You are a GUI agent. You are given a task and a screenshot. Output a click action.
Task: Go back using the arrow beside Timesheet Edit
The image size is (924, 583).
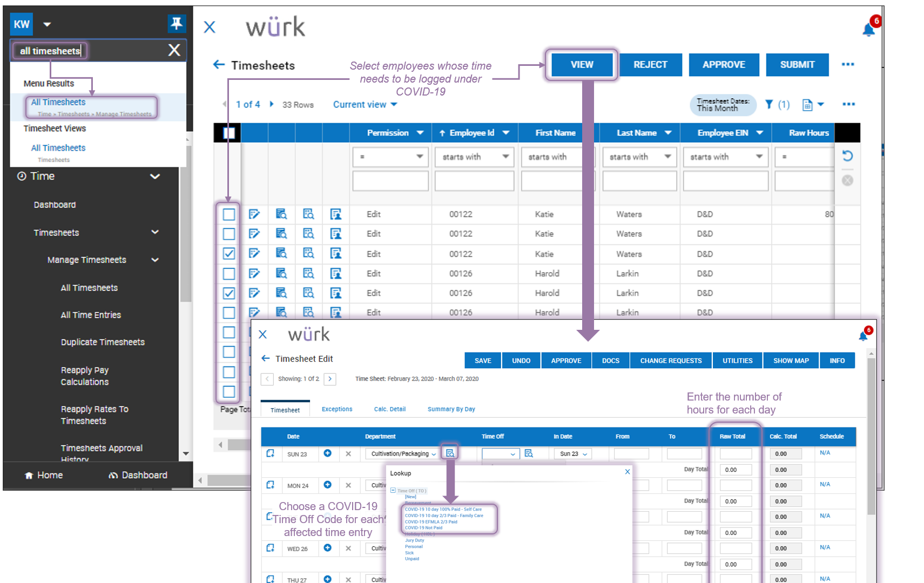tap(265, 358)
